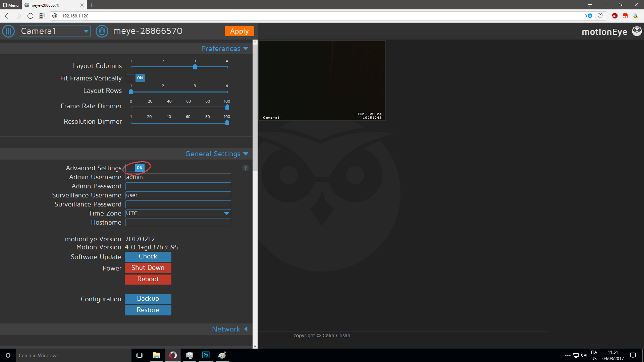Click the site info globe icon
The image size is (644, 362).
click(x=55, y=16)
